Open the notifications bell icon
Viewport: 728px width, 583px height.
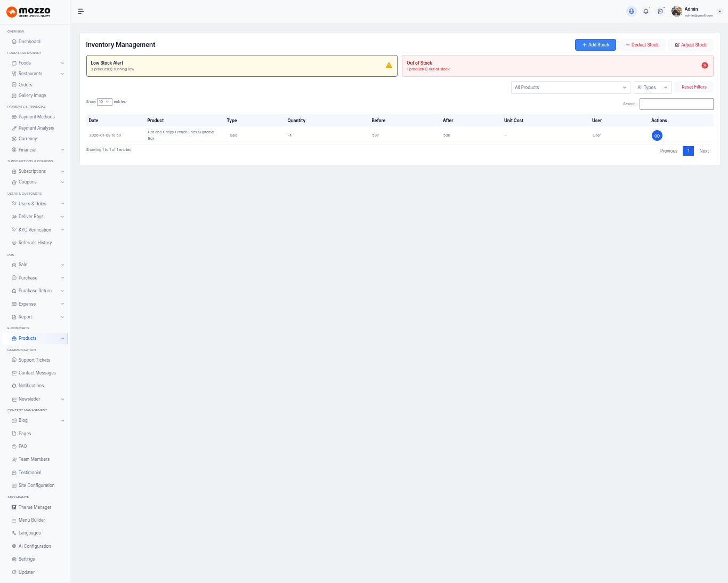pyautogui.click(x=646, y=11)
